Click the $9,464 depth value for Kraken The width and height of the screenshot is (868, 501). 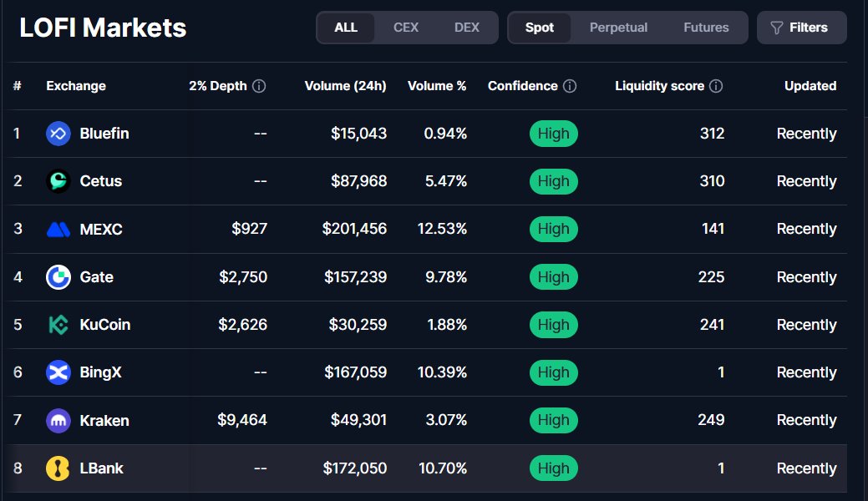[x=242, y=420]
